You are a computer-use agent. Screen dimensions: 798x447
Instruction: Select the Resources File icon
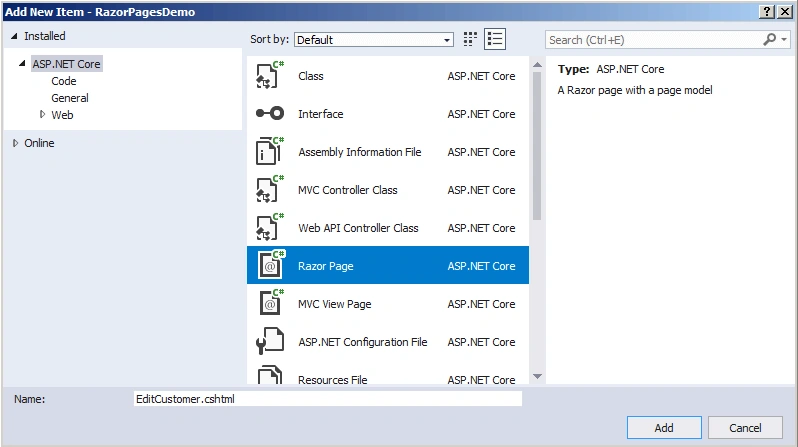tap(270, 375)
